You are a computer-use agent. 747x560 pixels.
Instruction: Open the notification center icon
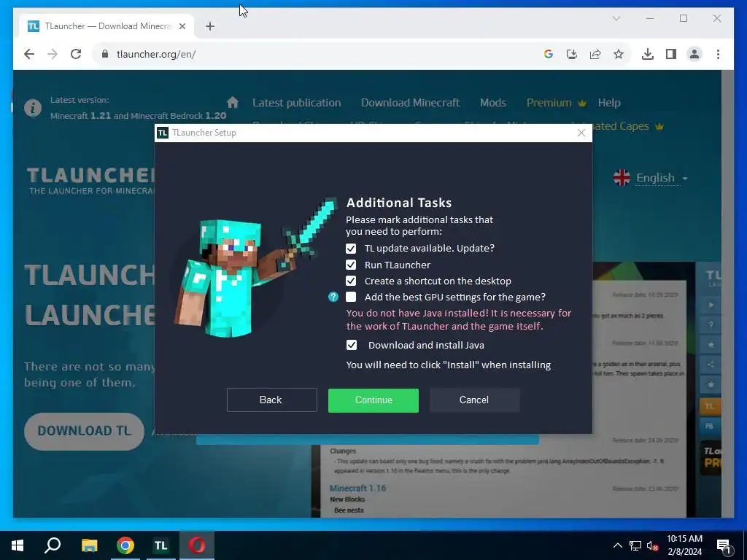tap(724, 546)
